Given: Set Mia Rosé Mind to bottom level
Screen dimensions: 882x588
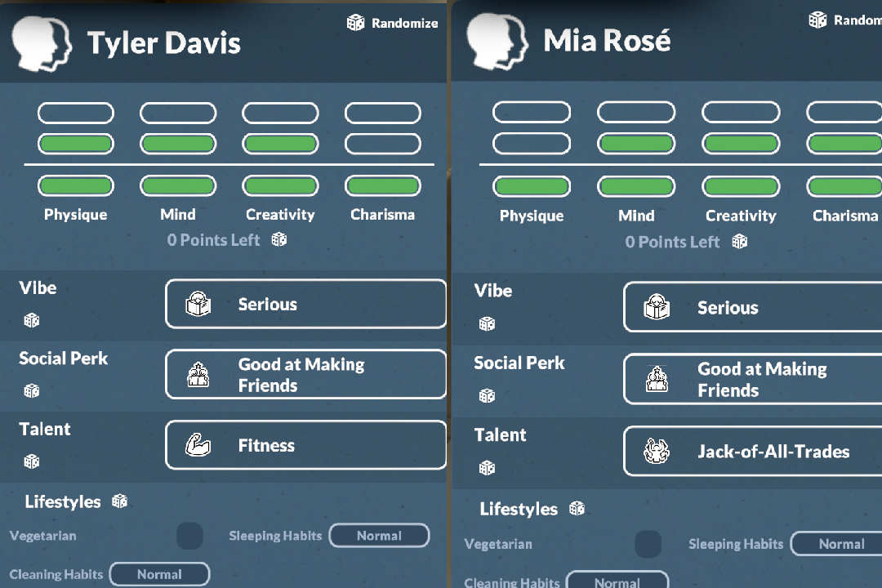Looking at the screenshot, I should (x=636, y=186).
